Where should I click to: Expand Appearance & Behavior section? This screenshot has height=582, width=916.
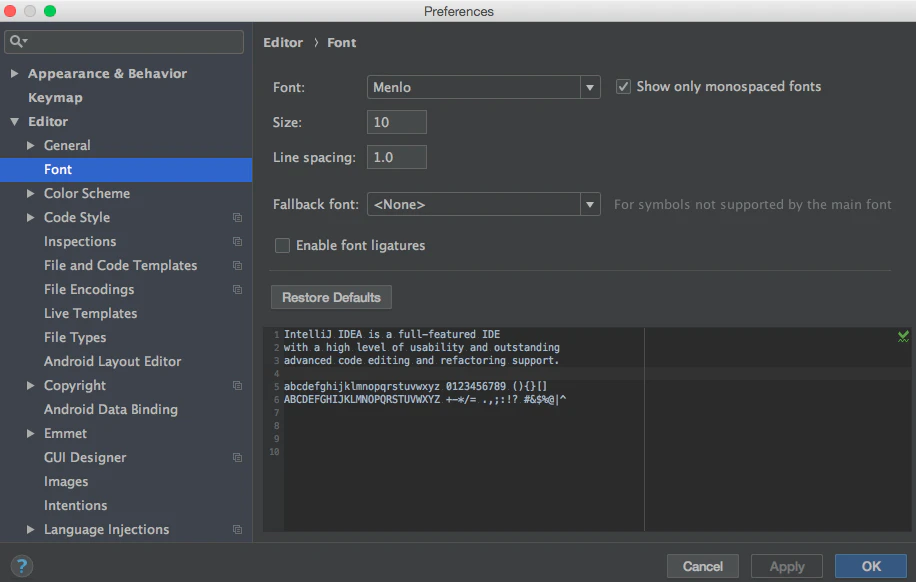pyautogui.click(x=15, y=73)
